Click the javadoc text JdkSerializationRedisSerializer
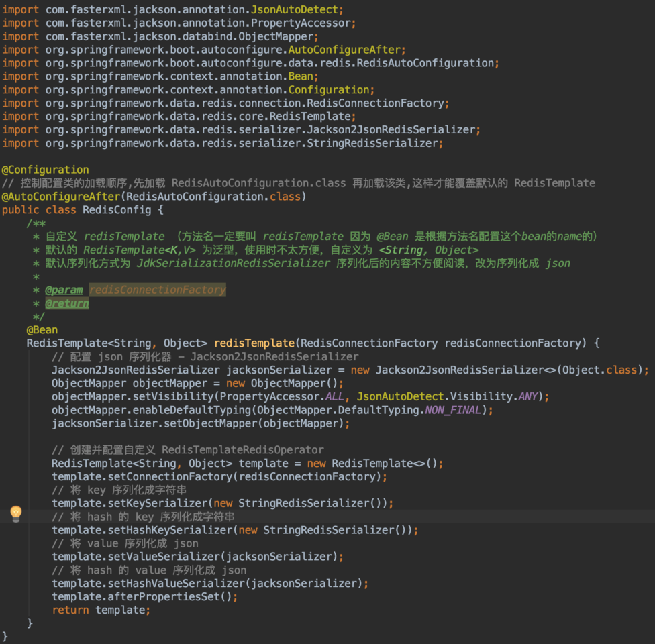The width and height of the screenshot is (655, 644). pyautogui.click(x=233, y=264)
